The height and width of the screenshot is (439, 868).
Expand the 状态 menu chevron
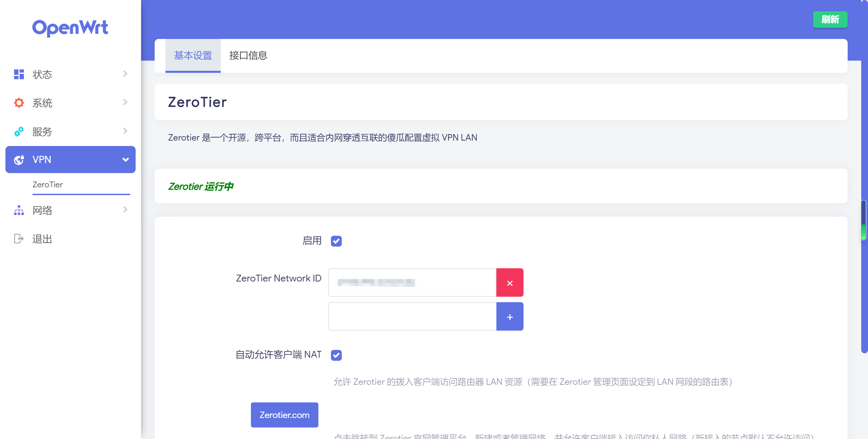pyautogui.click(x=125, y=74)
